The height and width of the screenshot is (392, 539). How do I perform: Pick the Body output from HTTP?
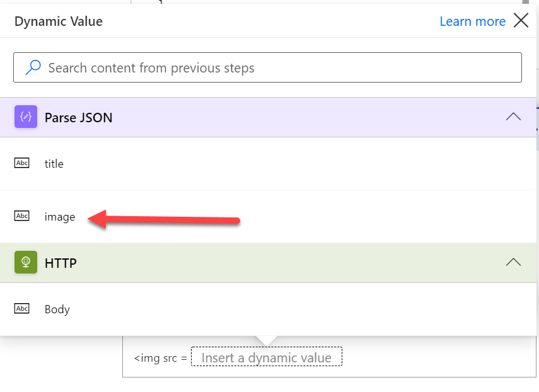pos(57,309)
